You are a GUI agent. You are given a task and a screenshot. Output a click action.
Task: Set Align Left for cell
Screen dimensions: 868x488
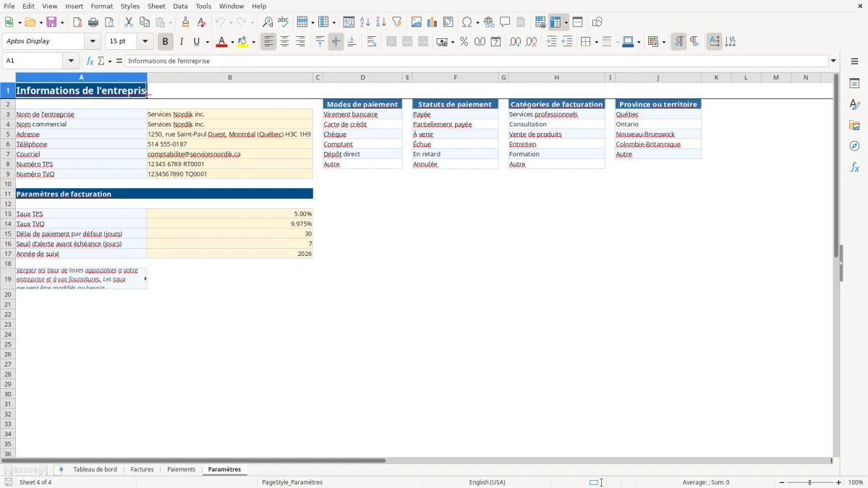pos(269,42)
